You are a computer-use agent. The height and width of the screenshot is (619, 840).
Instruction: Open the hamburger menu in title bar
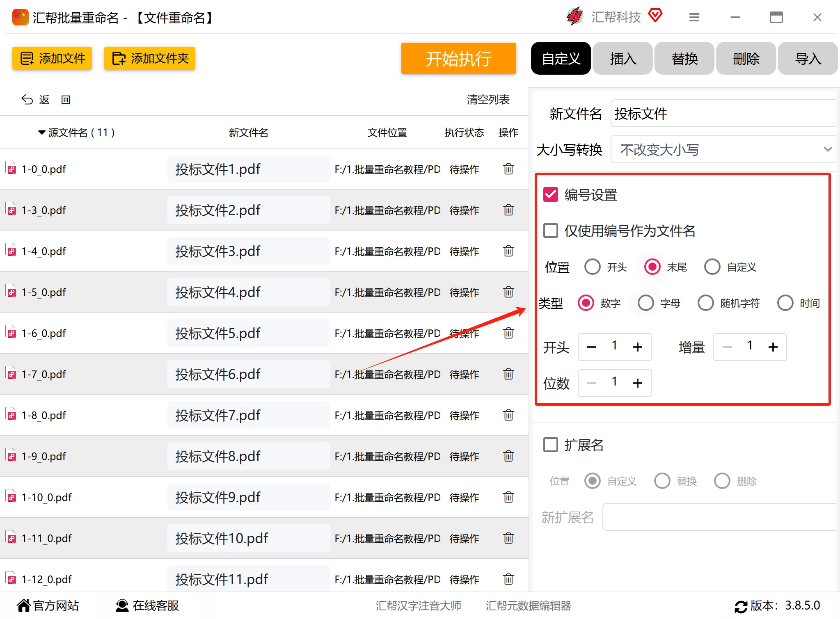694,17
